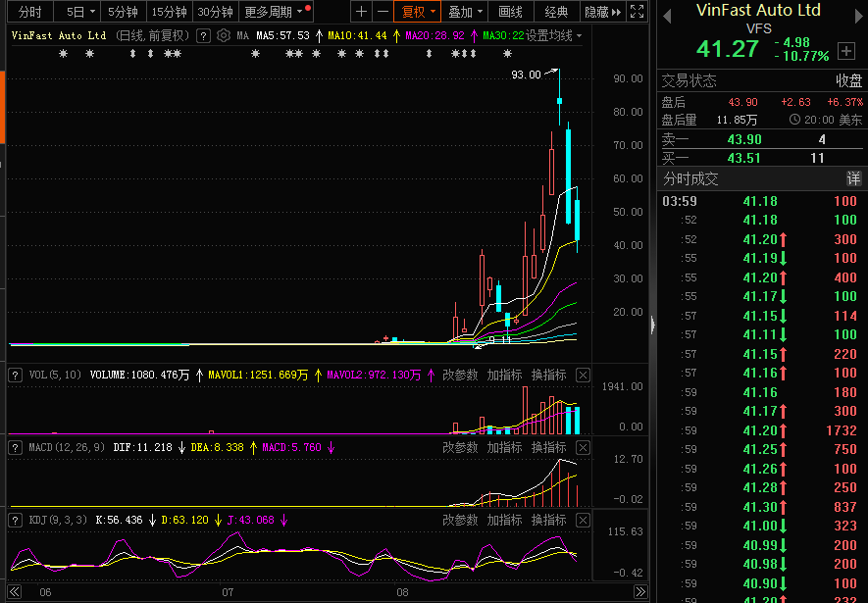The height and width of the screenshot is (603, 868).
Task: Close the MACD indicator panel
Action: 583,447
